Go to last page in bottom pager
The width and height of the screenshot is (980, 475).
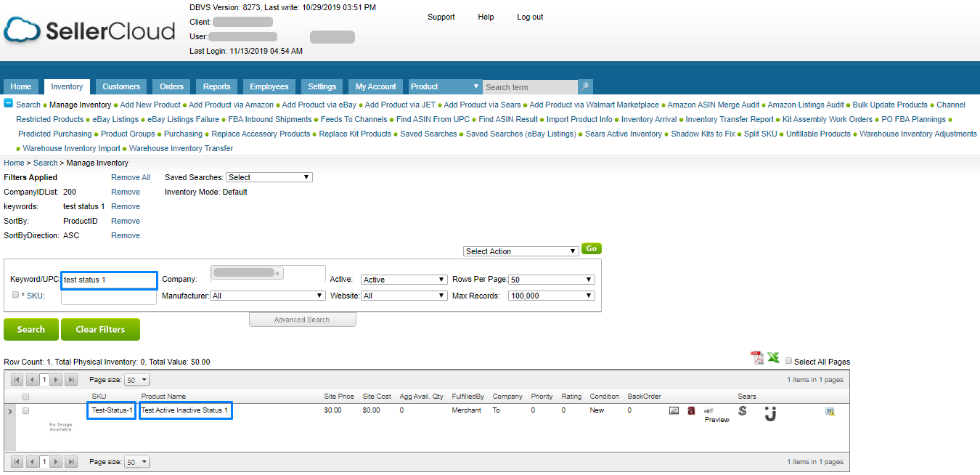point(70,461)
